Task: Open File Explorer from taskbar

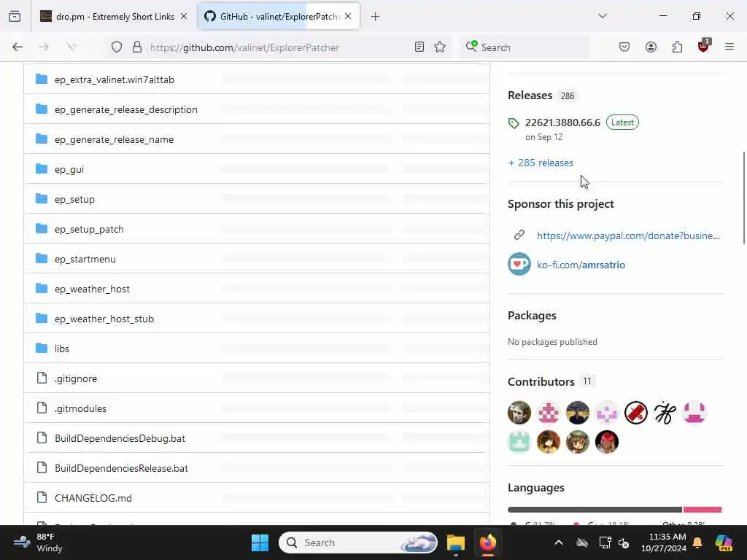Action: tap(455, 542)
